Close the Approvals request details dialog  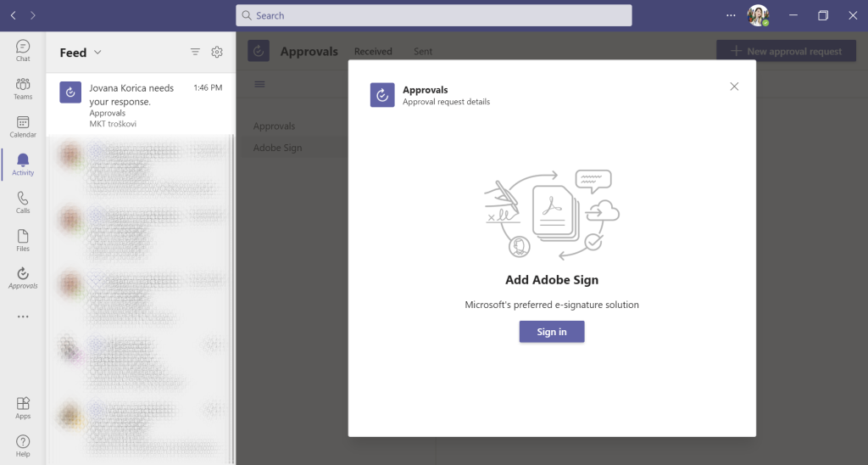[x=734, y=87]
